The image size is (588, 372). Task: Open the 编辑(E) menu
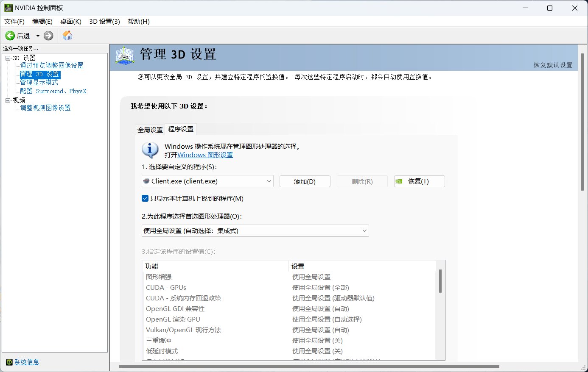(x=42, y=22)
